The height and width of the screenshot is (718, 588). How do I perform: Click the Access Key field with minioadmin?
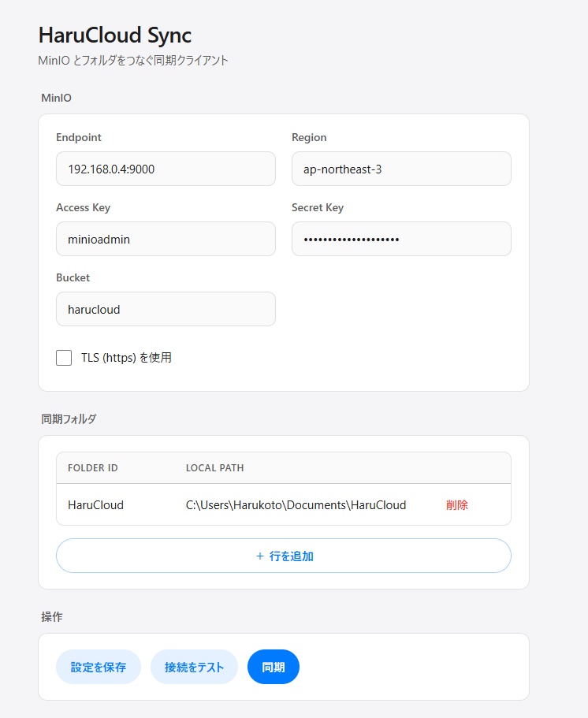tap(166, 239)
